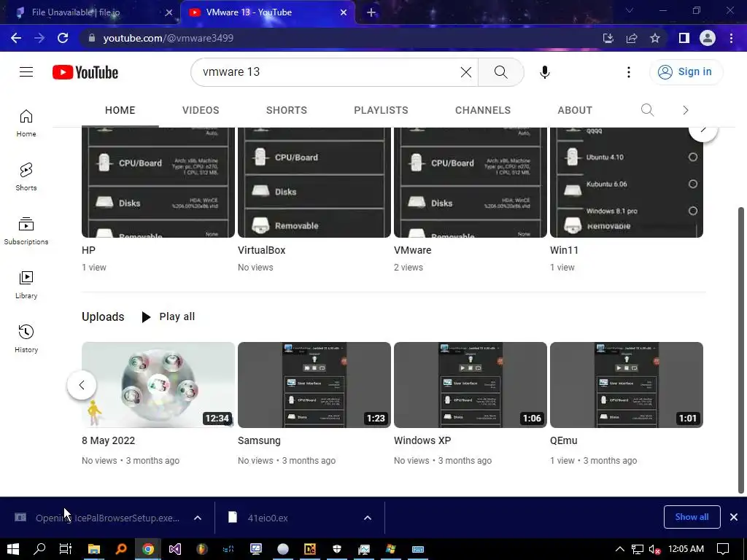Image resolution: width=747 pixels, height=560 pixels.
Task: Switch to the CHANNELS channel tab
Action: click(x=483, y=110)
